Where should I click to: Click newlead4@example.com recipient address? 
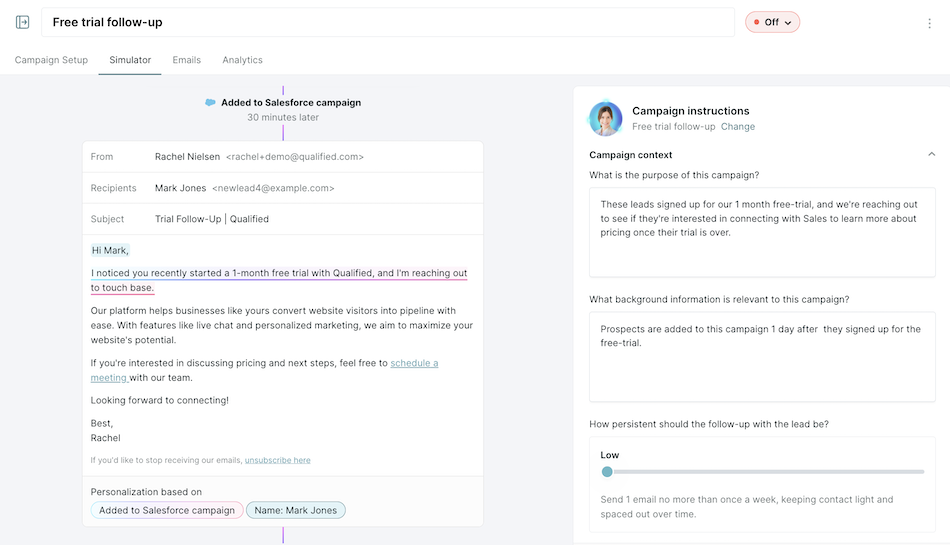click(x=273, y=188)
